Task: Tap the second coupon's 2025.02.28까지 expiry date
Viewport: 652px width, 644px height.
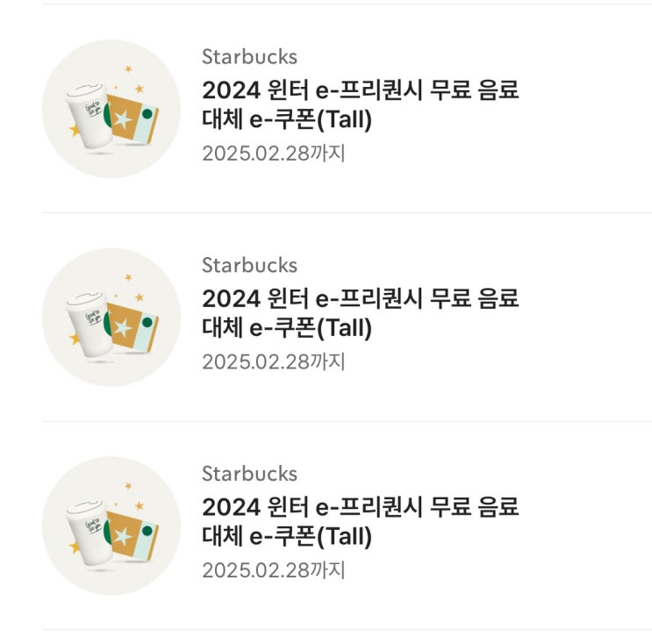Action: [x=273, y=361]
